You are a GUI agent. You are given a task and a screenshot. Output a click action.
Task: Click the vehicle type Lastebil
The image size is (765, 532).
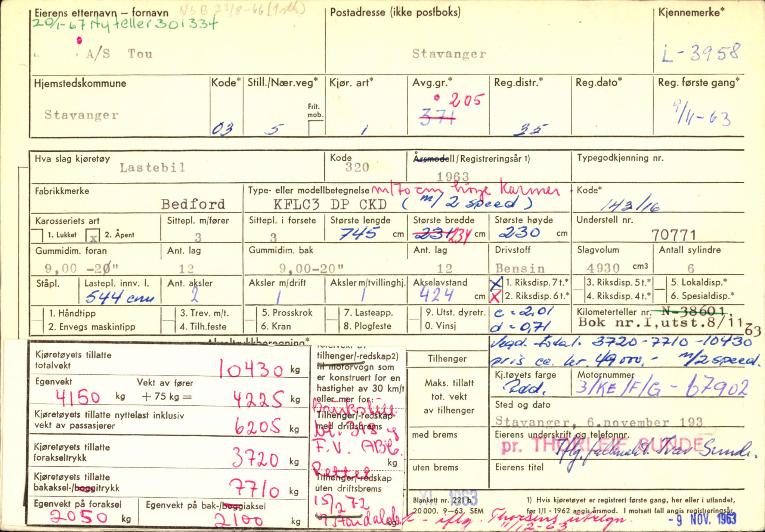coord(152,167)
